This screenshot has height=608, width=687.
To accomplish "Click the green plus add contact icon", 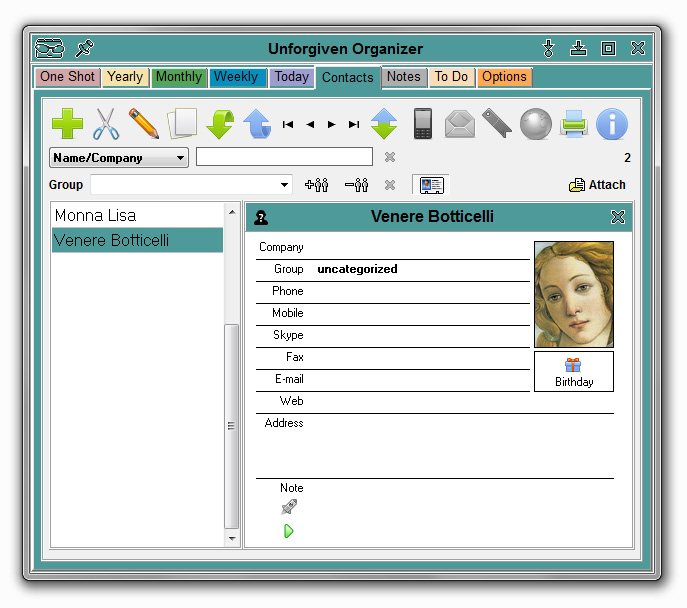I will click(x=67, y=124).
